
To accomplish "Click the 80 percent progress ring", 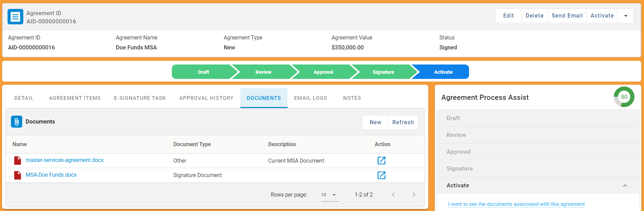I will coord(624,97).
